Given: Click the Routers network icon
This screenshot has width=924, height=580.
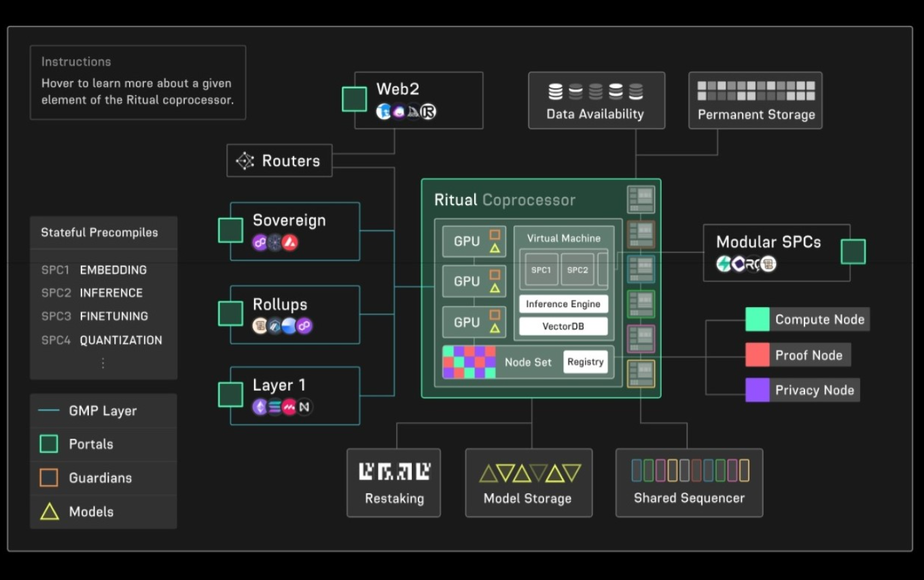Looking at the screenshot, I should click(x=245, y=161).
